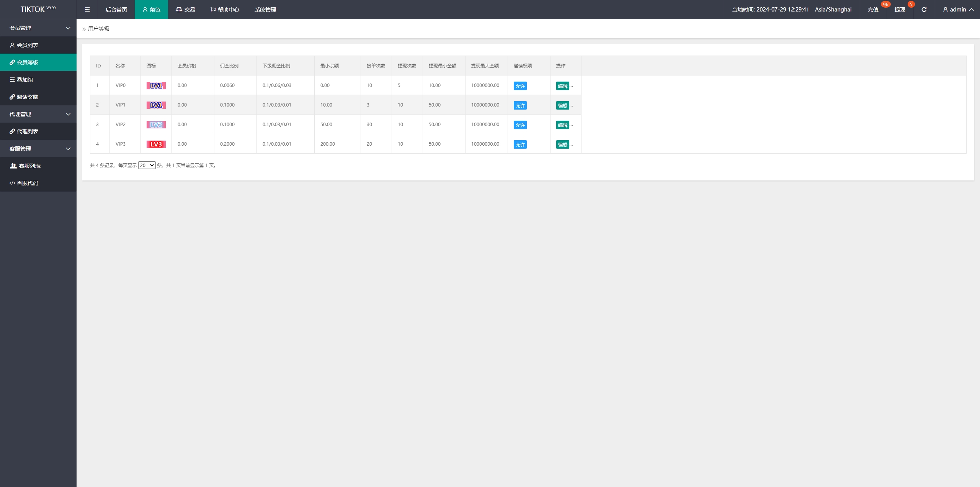980x487 pixels.
Task: Click 编辑 button for VIP2 row
Action: tap(562, 125)
